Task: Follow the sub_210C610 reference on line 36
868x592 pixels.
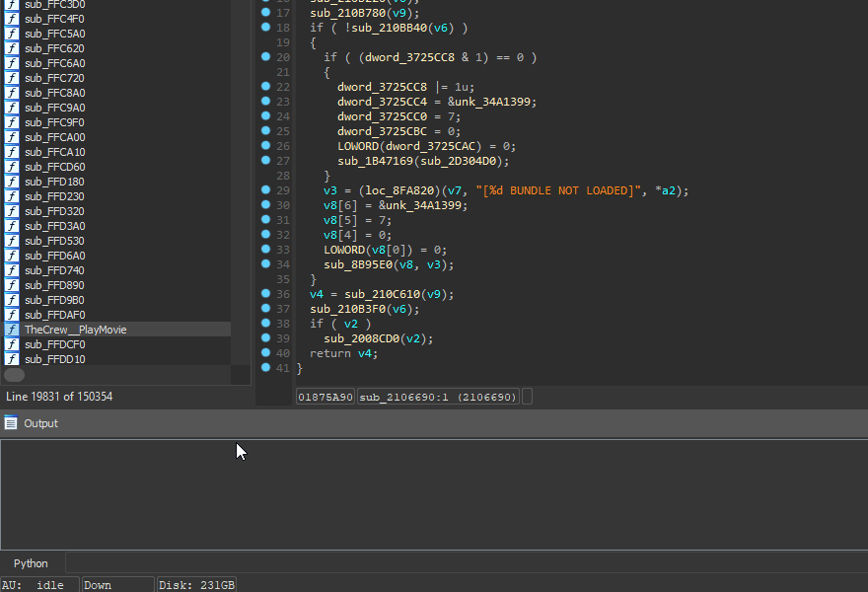Action: click(384, 294)
